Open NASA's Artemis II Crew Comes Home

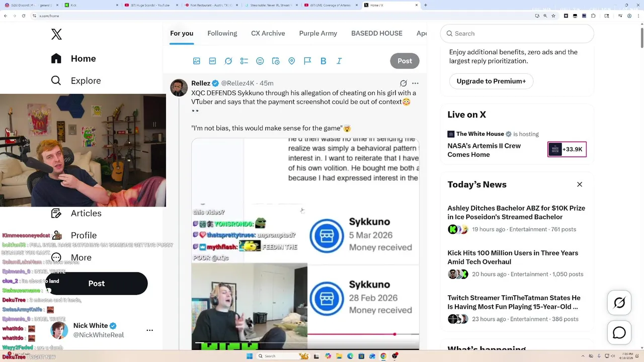click(484, 150)
